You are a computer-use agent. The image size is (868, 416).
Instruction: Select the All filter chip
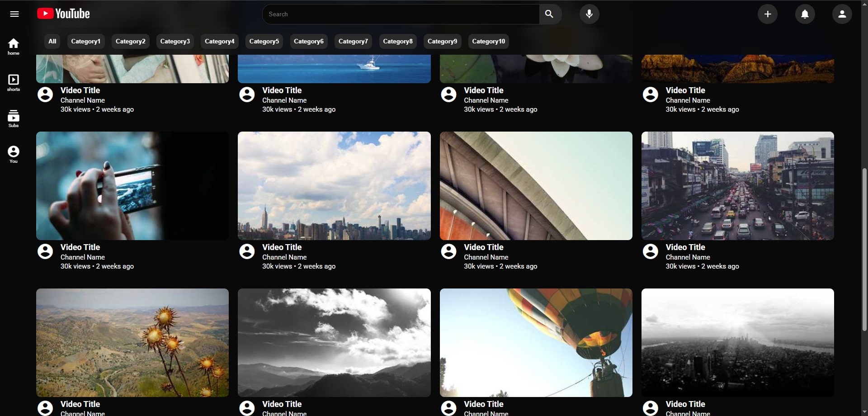pyautogui.click(x=52, y=41)
